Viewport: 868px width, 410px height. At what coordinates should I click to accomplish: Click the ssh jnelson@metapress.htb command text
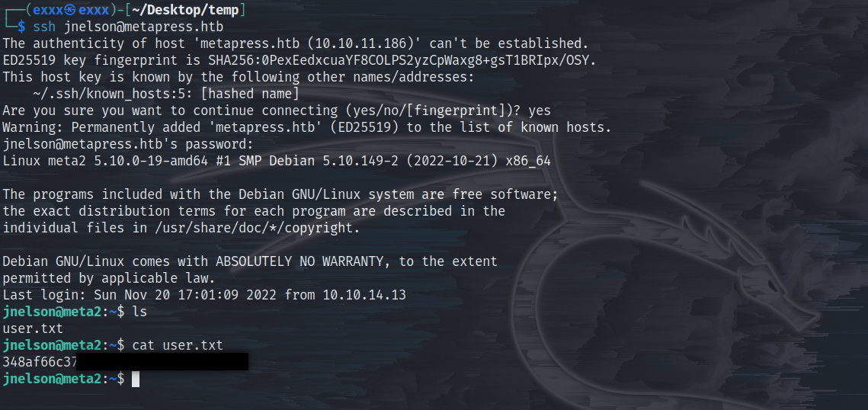pos(129,27)
